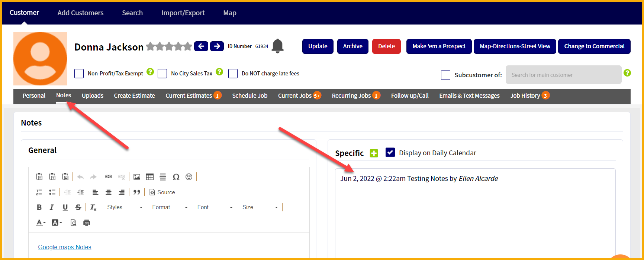Click the Archive button
This screenshot has height=260, width=644.
353,46
